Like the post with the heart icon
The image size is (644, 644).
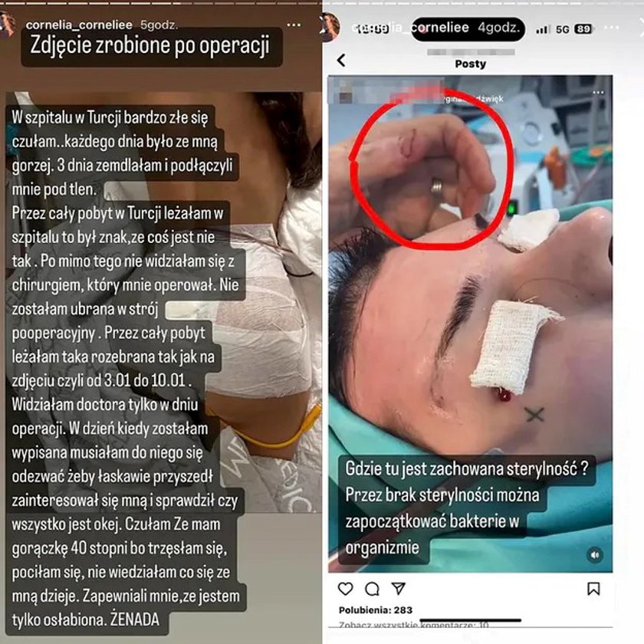346,589
